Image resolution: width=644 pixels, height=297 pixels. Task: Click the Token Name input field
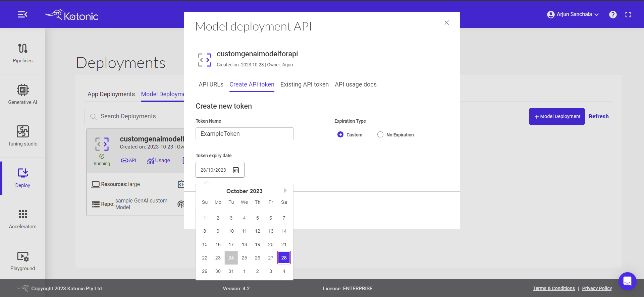(x=245, y=134)
